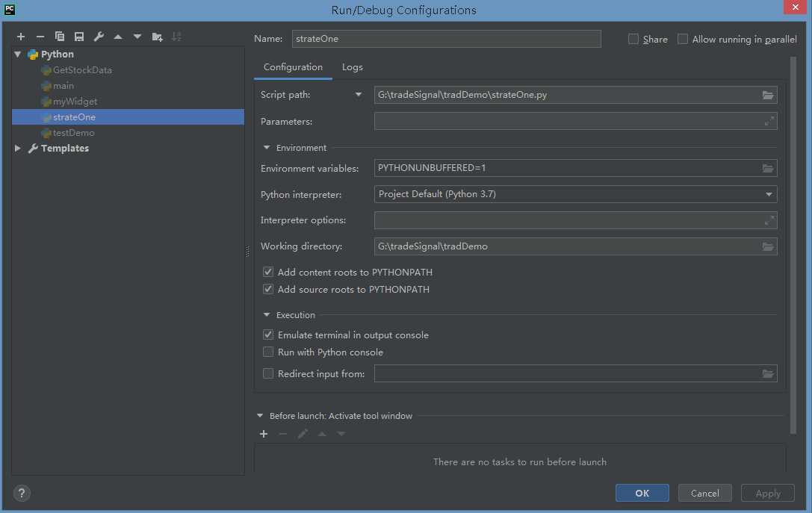812x513 pixels.
Task: Click the Apply button
Action: point(767,494)
